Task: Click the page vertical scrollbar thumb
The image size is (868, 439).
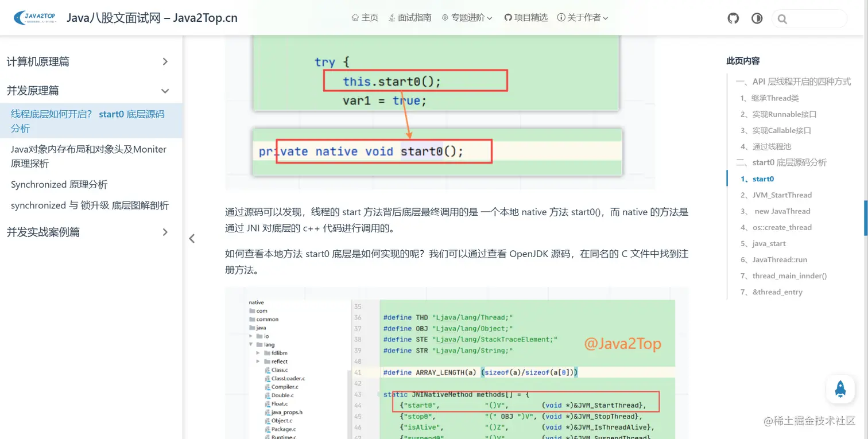Action: 866,219
